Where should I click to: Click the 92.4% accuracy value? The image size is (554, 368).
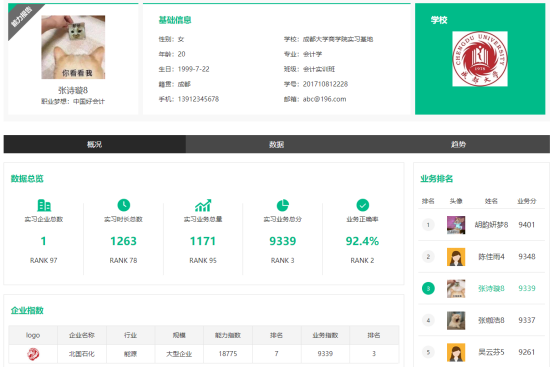coord(362,241)
